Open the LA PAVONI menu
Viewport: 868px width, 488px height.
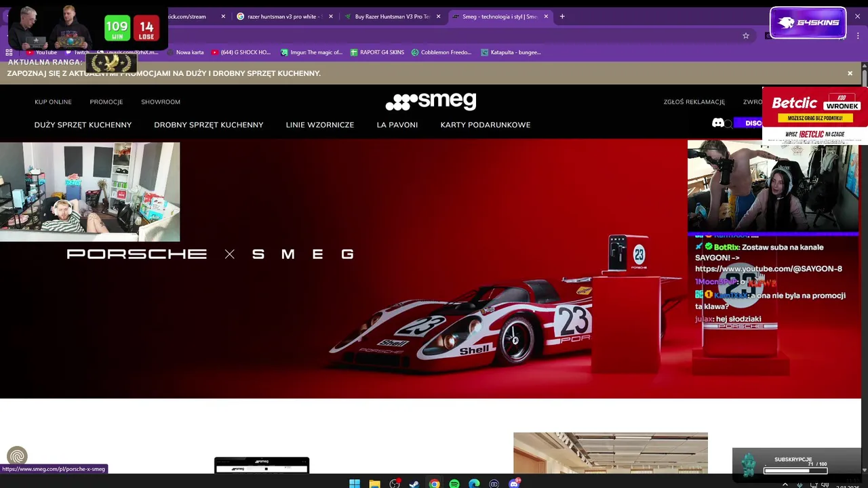[x=397, y=125]
